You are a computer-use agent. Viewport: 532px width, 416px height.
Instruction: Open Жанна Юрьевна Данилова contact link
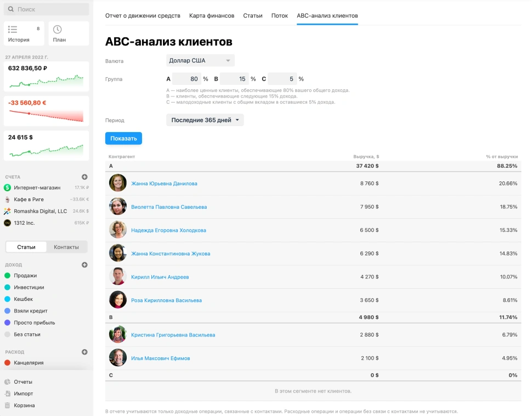[164, 184]
